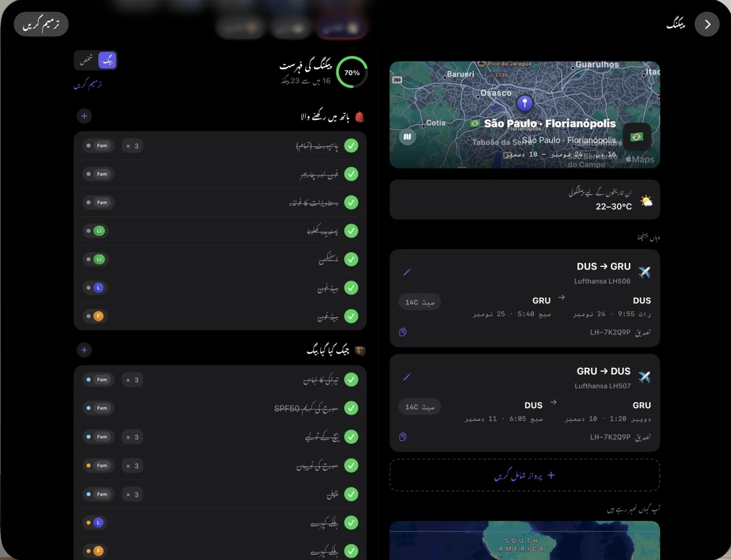
Task: Copy confirmation code on Lufthansa LH507 card
Action: pos(403,437)
